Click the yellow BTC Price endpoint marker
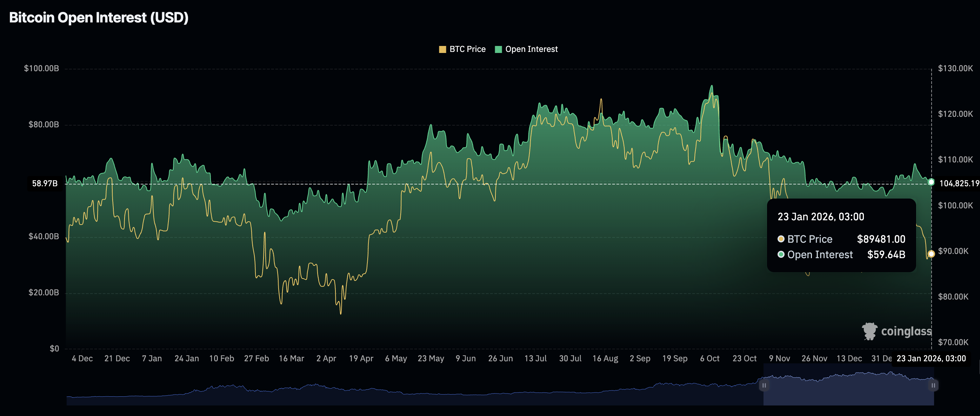Image resolution: width=980 pixels, height=416 pixels. pyautogui.click(x=931, y=254)
